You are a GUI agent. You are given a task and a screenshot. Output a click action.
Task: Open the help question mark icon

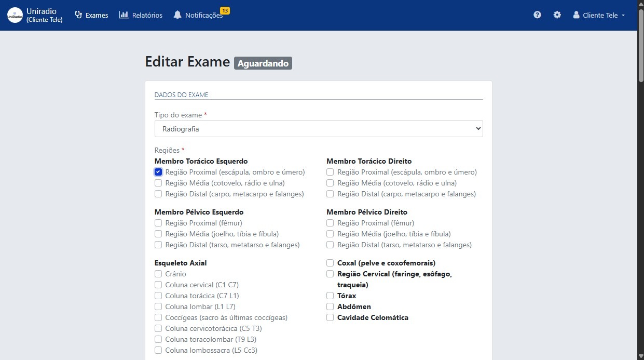tap(537, 15)
